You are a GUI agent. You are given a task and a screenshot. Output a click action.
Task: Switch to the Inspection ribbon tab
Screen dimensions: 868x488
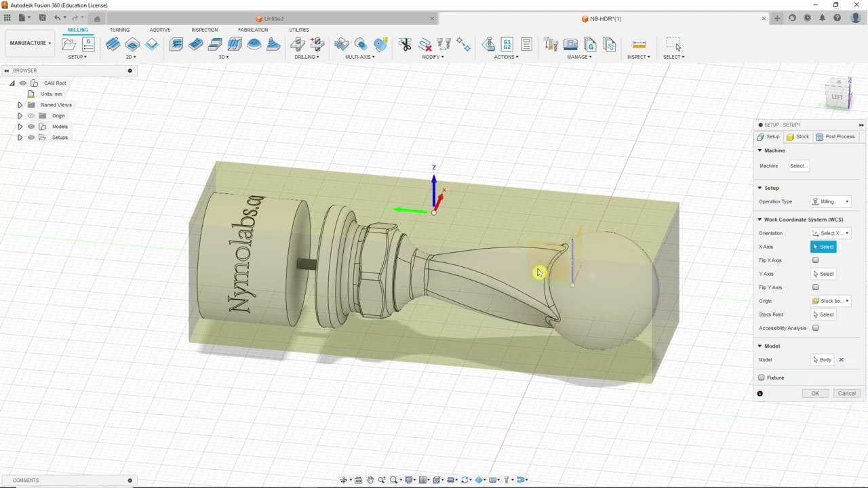coord(205,30)
